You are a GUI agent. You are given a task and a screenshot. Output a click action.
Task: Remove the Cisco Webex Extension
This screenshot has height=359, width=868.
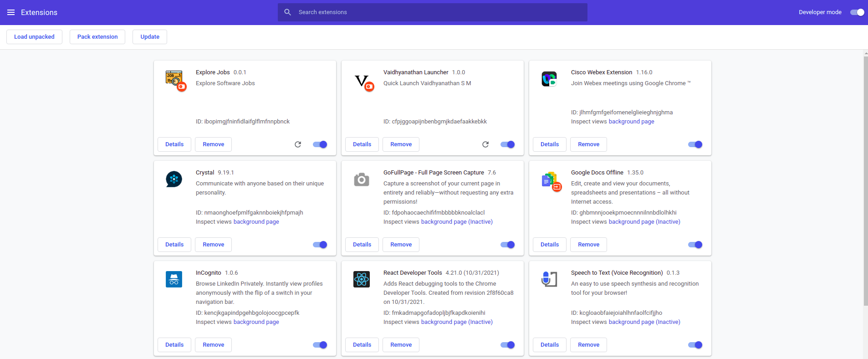[x=588, y=144]
